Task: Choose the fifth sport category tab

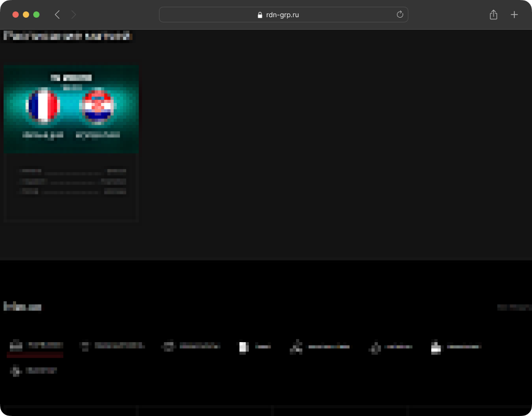Action: tap(320, 346)
